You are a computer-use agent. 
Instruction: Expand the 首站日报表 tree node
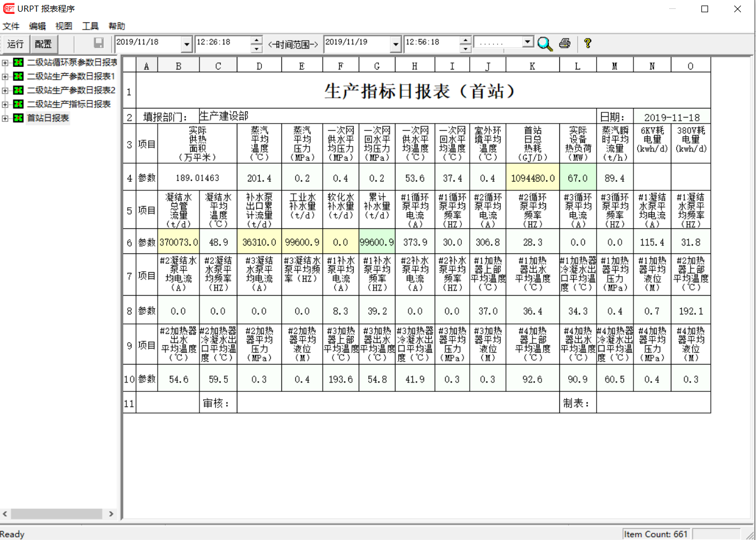tap(5, 118)
